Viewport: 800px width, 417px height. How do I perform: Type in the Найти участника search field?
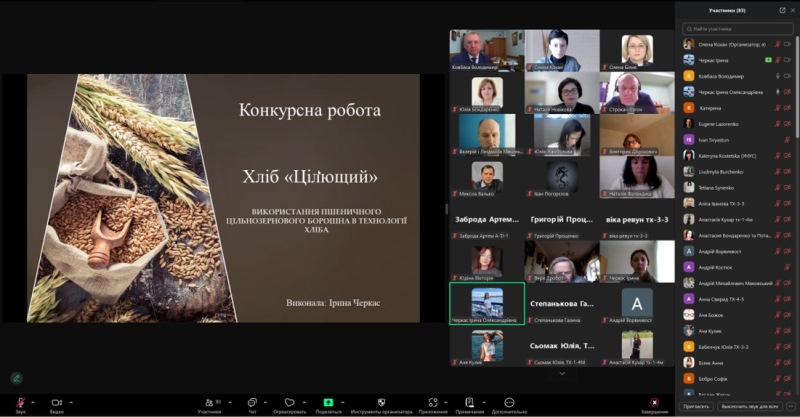pos(738,29)
